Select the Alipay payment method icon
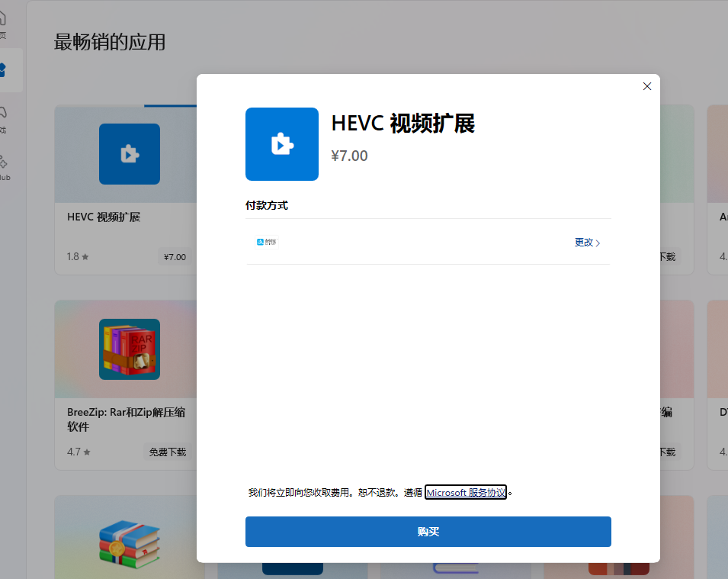Image resolution: width=728 pixels, height=579 pixels. tap(266, 242)
